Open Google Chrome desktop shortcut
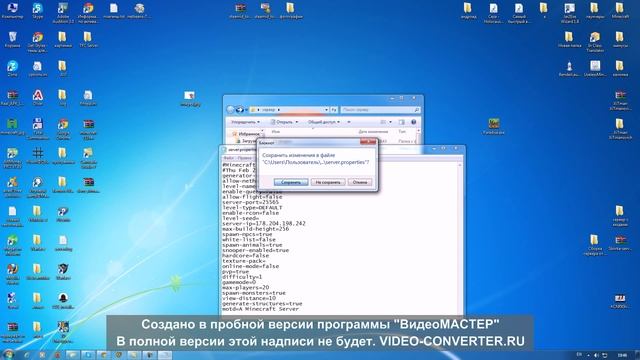The image size is (640, 360). click(63, 129)
